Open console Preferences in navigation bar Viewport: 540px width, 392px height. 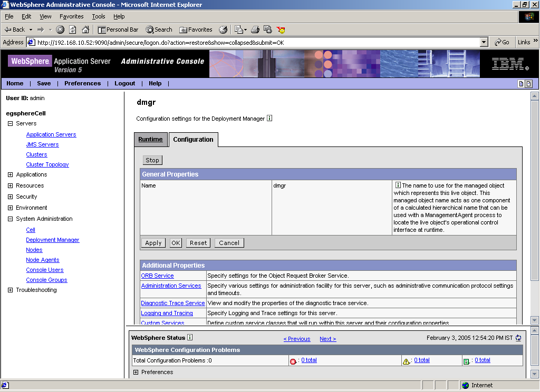[83, 83]
